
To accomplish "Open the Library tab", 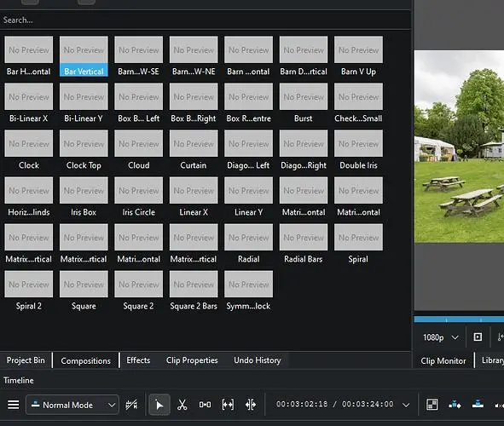I will pos(492,360).
